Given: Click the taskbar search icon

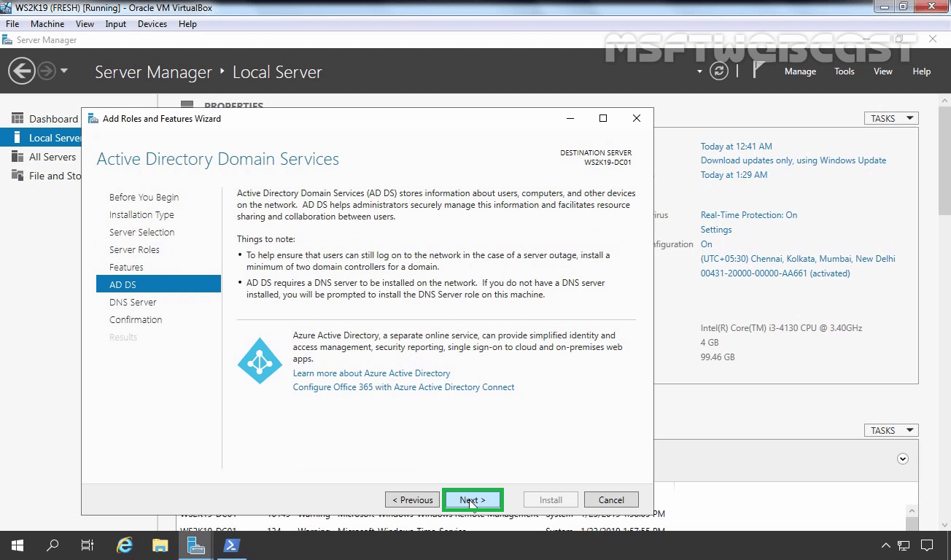Looking at the screenshot, I should [53, 545].
